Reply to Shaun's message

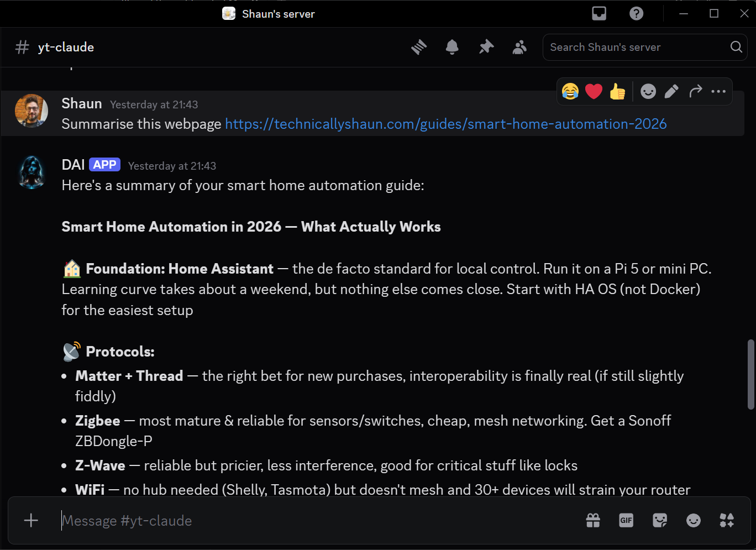click(696, 91)
